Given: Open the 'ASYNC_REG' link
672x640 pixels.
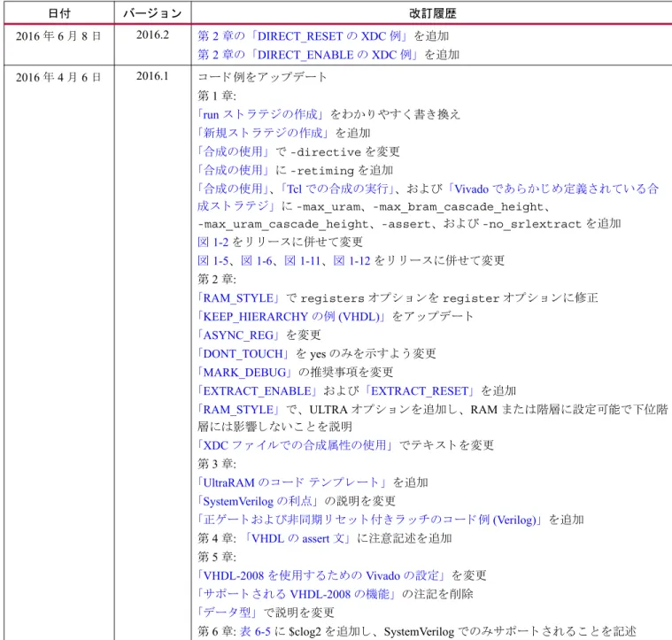Looking at the screenshot, I should coord(238,335).
